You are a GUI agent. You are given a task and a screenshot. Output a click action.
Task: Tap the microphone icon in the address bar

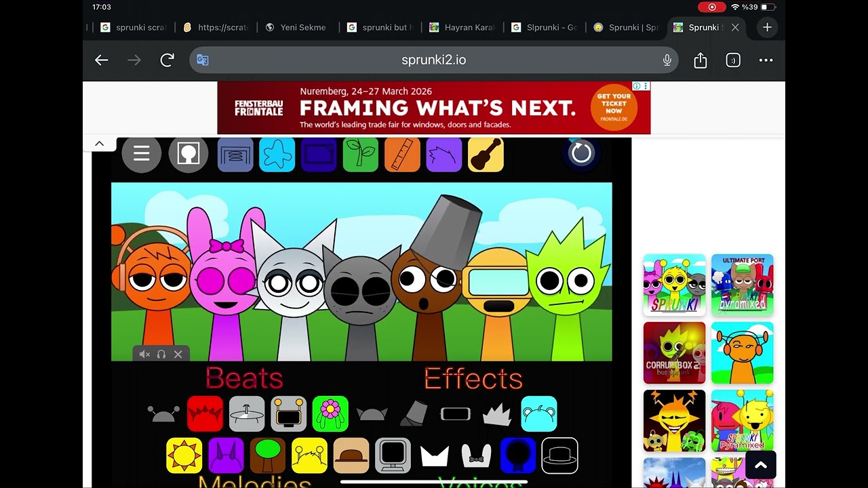coord(667,60)
